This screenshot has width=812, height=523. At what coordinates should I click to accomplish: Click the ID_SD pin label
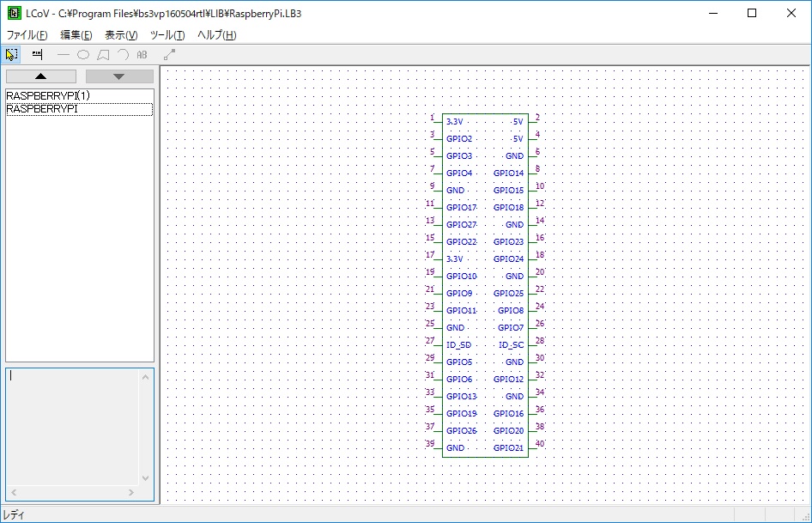point(459,344)
